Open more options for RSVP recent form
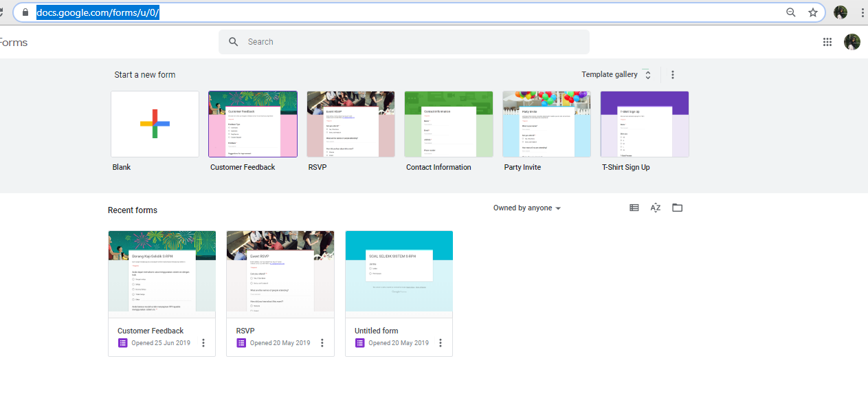Screen dimensions: 868x407 322,343
